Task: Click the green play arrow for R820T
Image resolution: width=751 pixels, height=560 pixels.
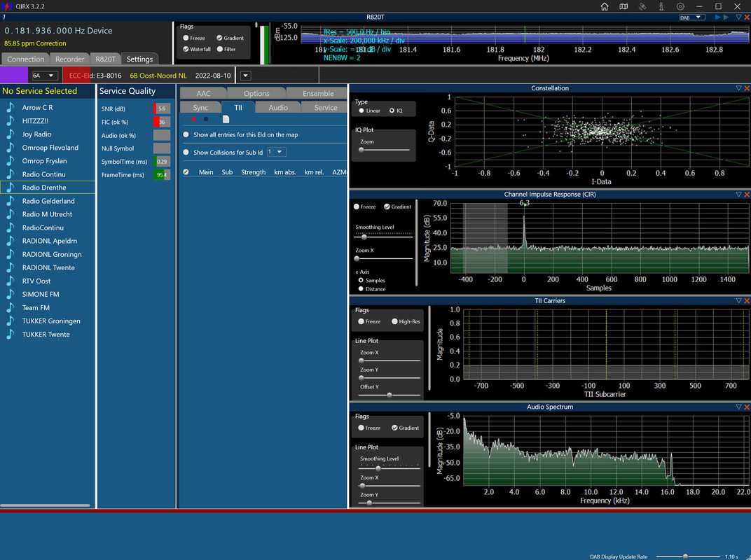Action: tap(726, 17)
